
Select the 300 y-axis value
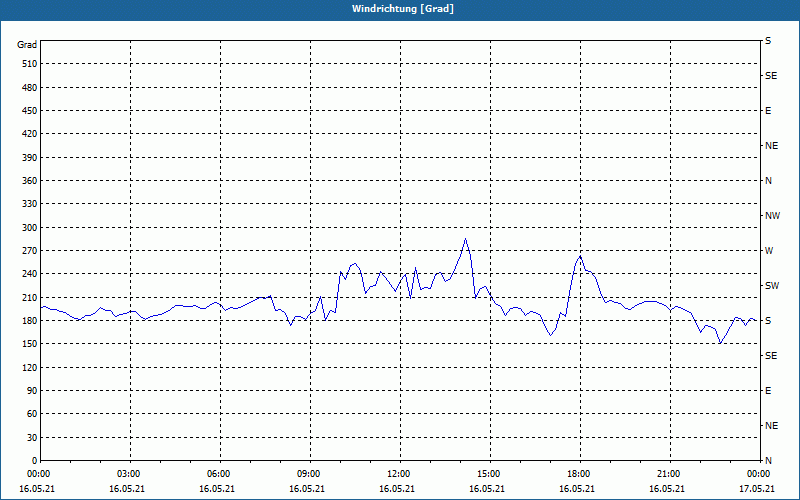pyautogui.click(x=30, y=228)
